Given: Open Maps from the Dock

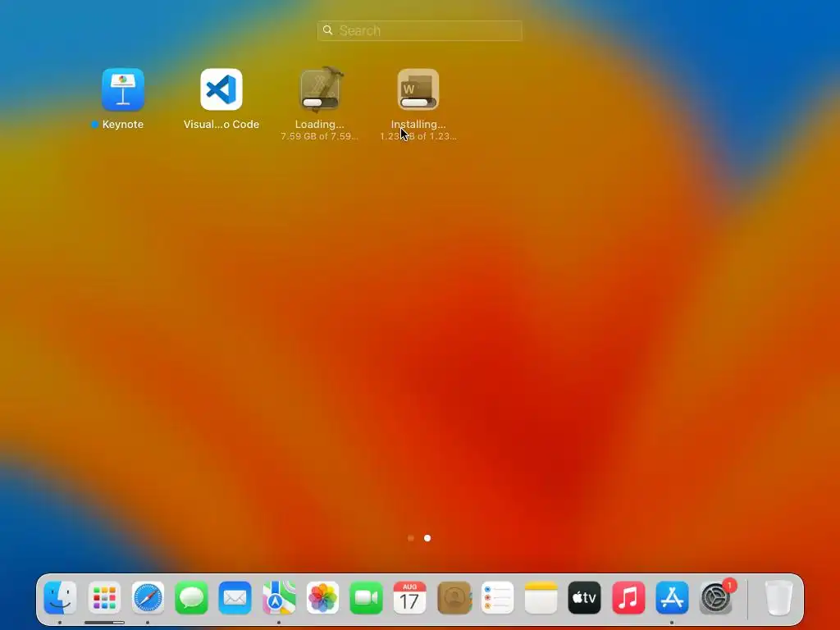Looking at the screenshot, I should click(279, 597).
